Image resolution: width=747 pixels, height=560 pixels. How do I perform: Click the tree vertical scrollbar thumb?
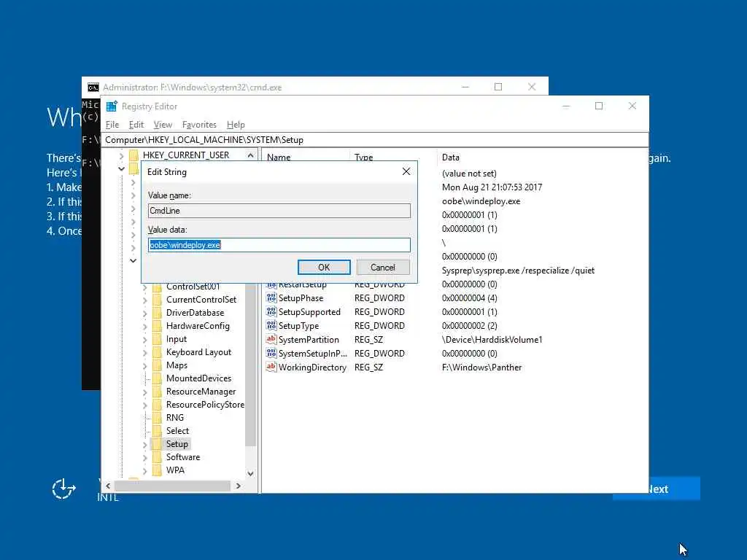[251, 365]
